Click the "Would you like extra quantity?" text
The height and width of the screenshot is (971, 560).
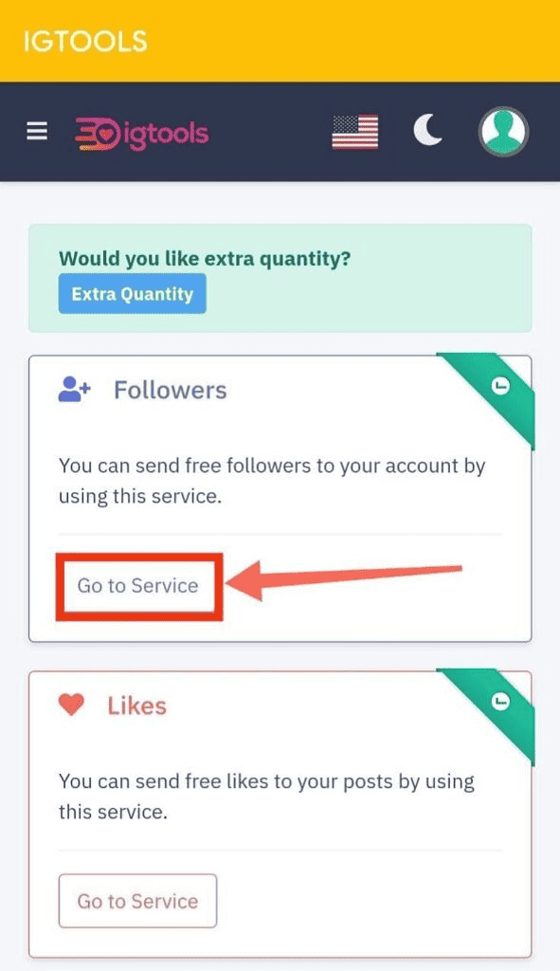pos(205,258)
